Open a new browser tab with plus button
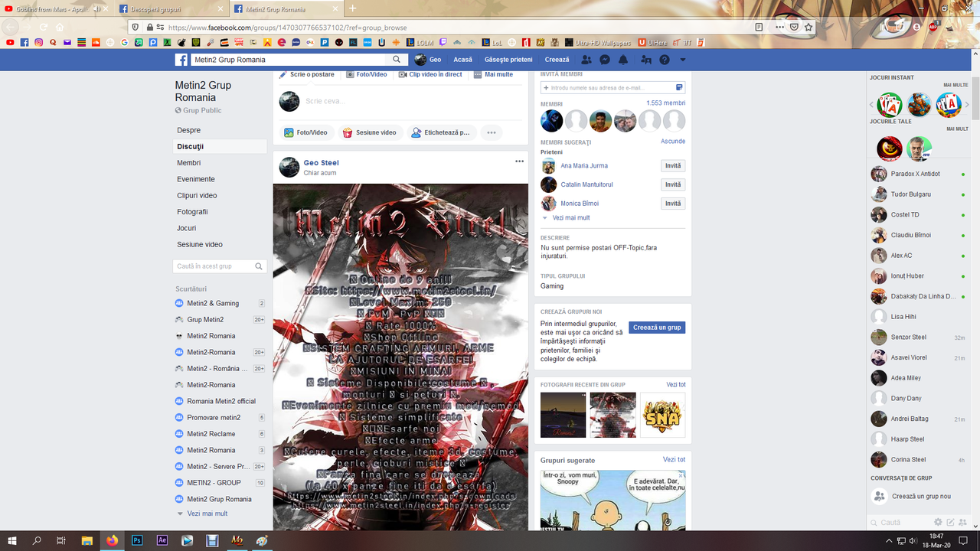Viewport: 980px width, 551px height. pyautogui.click(x=352, y=8)
